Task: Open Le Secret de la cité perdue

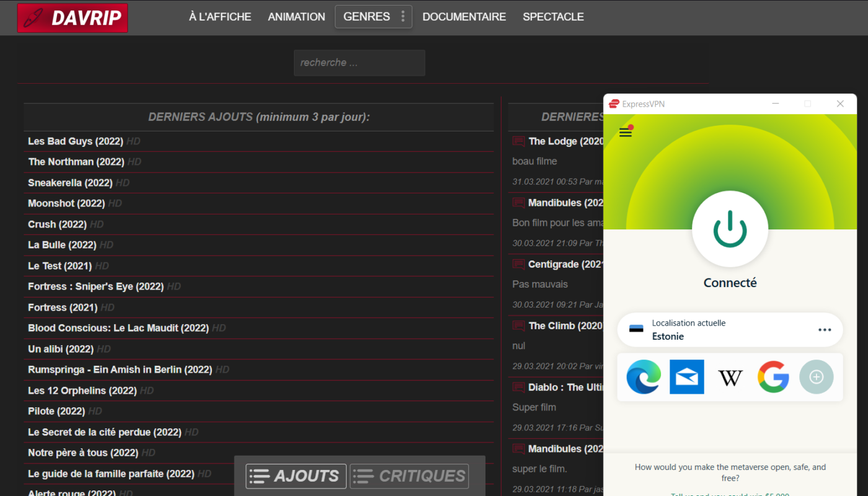Action: [x=105, y=432]
